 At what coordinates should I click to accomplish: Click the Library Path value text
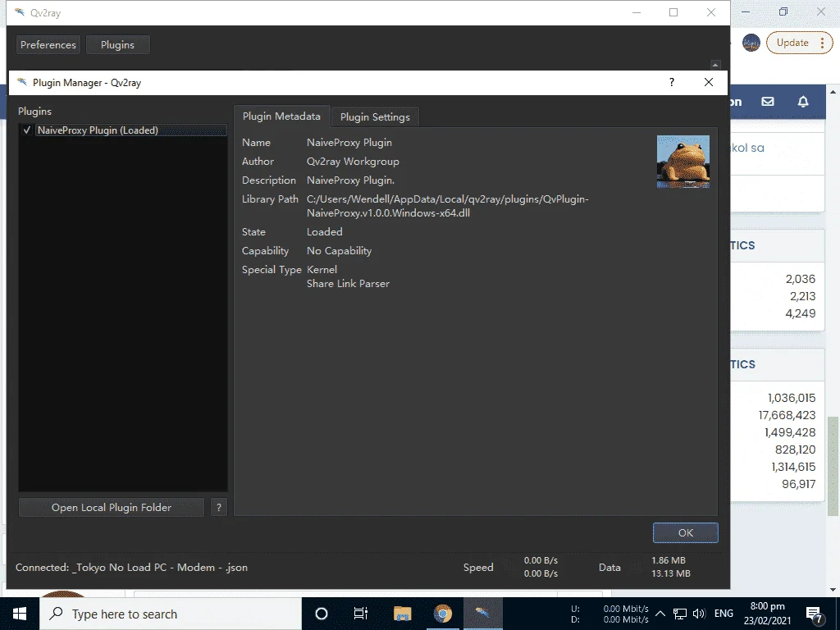point(447,206)
